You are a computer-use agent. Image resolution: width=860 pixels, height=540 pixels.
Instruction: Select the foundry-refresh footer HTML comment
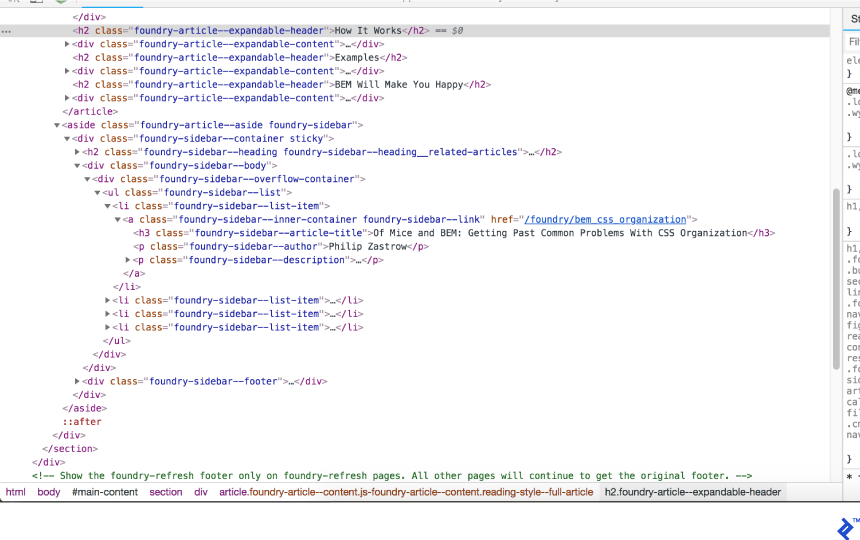[x=392, y=476]
